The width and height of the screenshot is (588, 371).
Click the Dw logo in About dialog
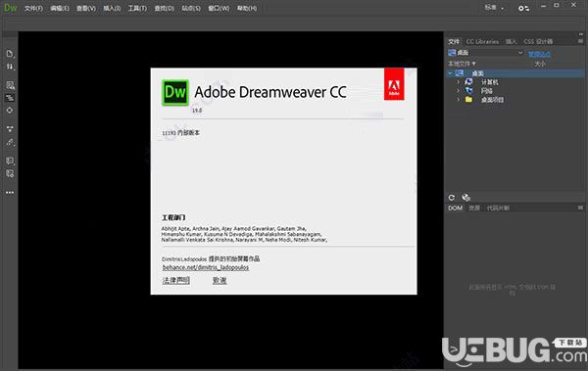pyautogui.click(x=175, y=93)
